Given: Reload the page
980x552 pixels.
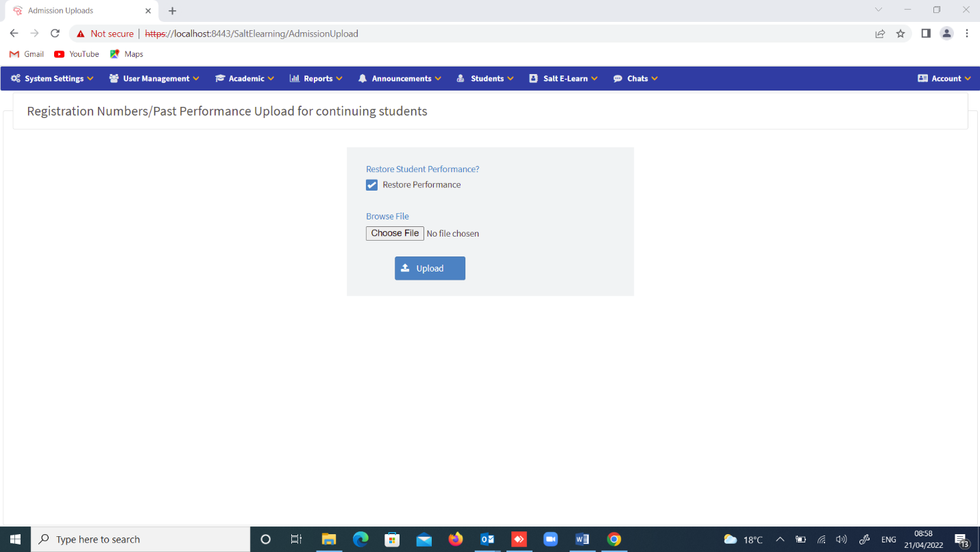Looking at the screenshot, I should pos(55,33).
